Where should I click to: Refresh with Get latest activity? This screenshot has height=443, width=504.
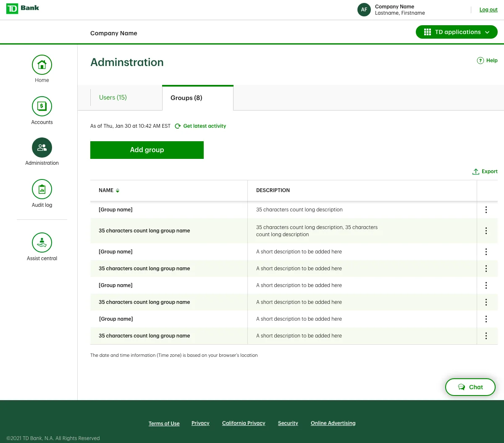[200, 126]
